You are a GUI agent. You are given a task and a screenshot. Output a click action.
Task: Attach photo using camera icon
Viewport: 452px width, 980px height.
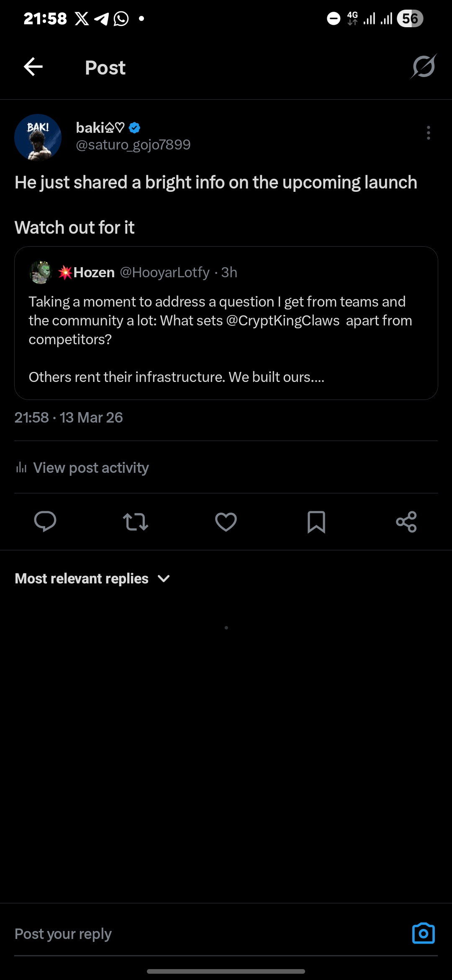424,934
